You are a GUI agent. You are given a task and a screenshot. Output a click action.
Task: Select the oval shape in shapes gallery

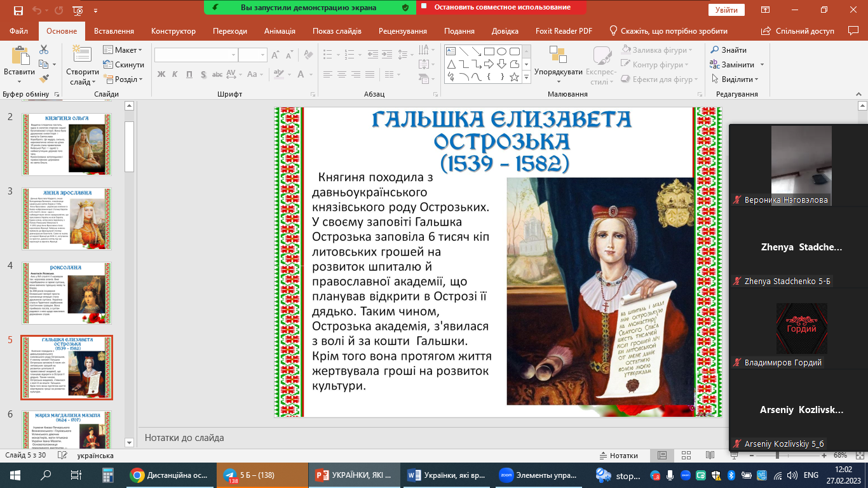coord(502,51)
